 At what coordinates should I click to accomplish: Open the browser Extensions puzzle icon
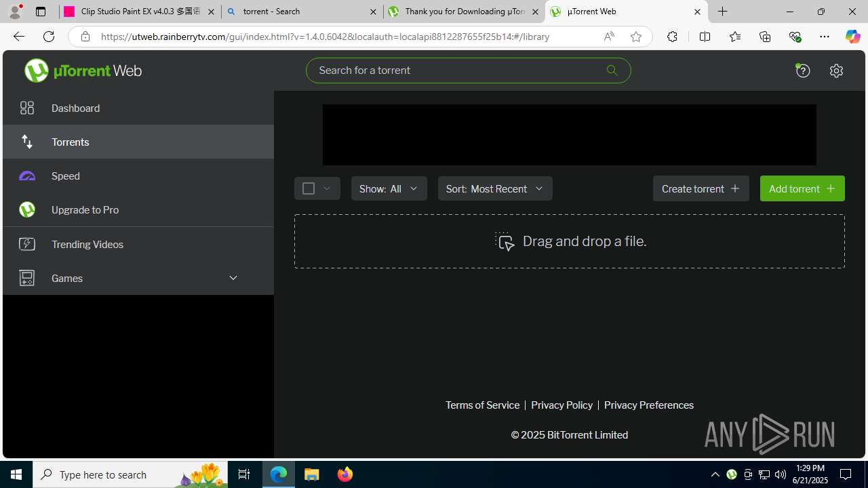672,37
